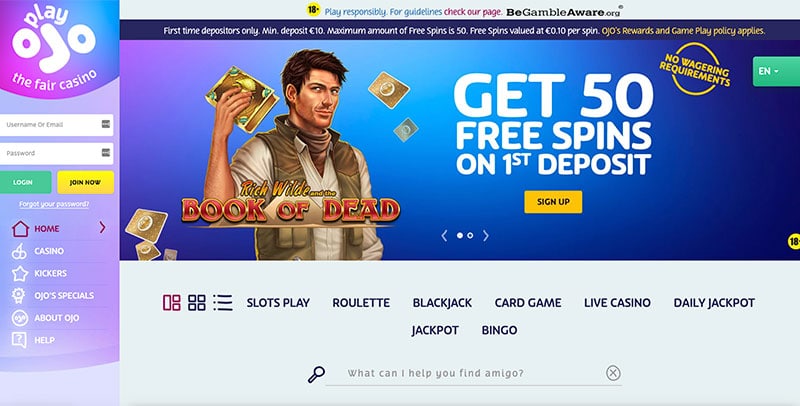Open the Blackjack category tab
The height and width of the screenshot is (406, 800).
(442, 302)
